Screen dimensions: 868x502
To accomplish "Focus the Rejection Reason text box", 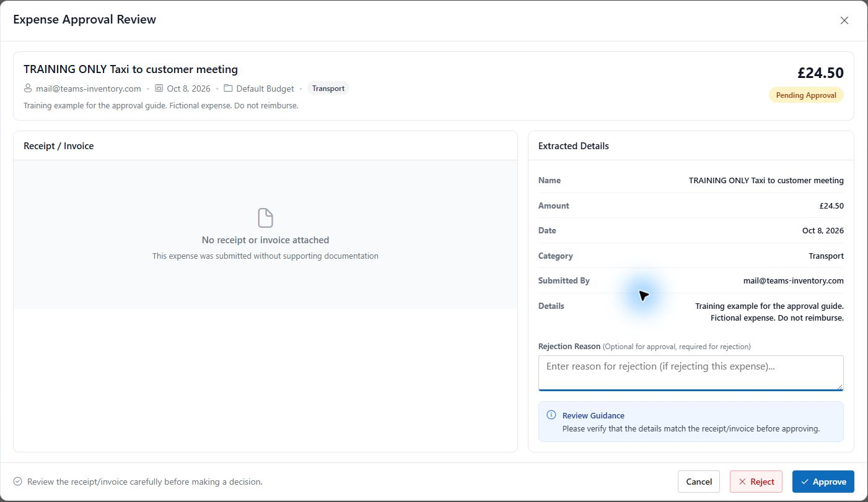I will (691, 373).
